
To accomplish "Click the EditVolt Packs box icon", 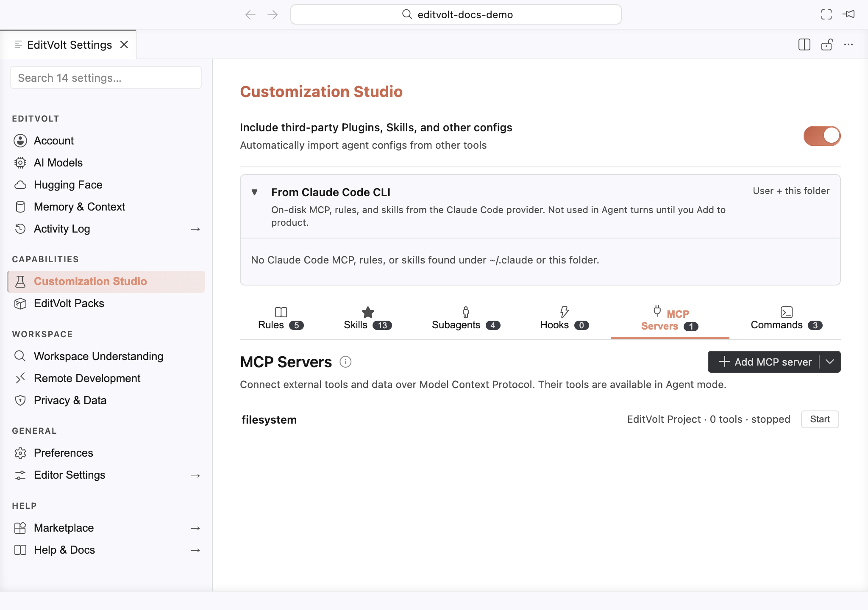I will coord(20,303).
